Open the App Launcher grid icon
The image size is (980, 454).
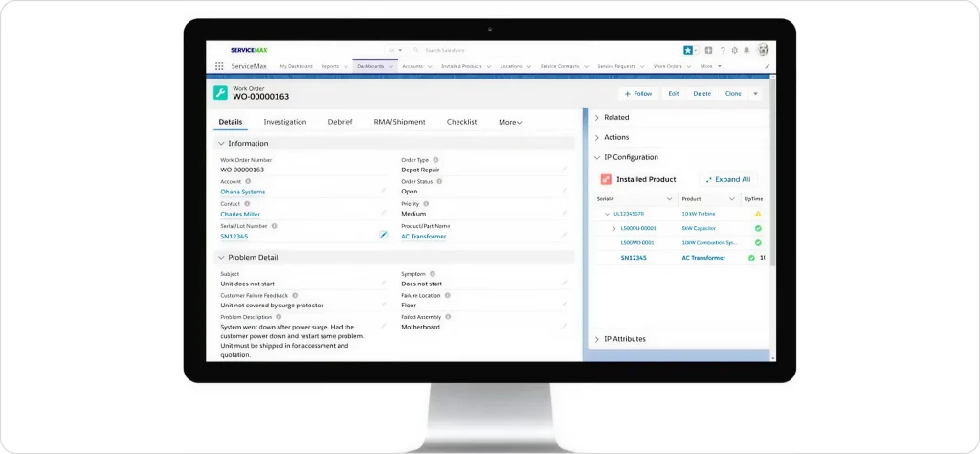(219, 66)
